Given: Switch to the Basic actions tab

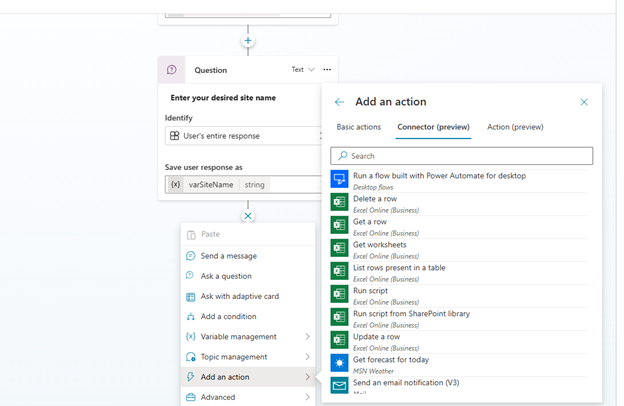Looking at the screenshot, I should pos(358,127).
